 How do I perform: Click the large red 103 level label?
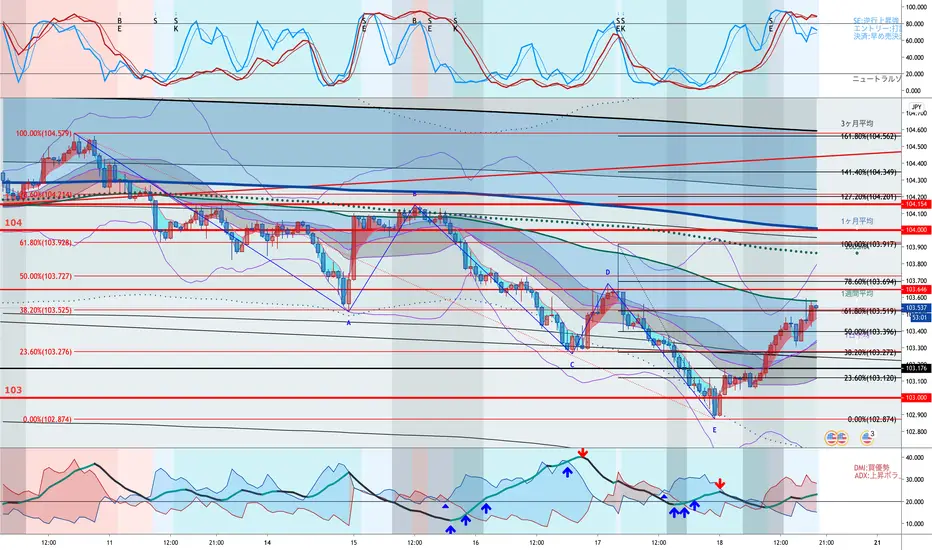click(13, 390)
